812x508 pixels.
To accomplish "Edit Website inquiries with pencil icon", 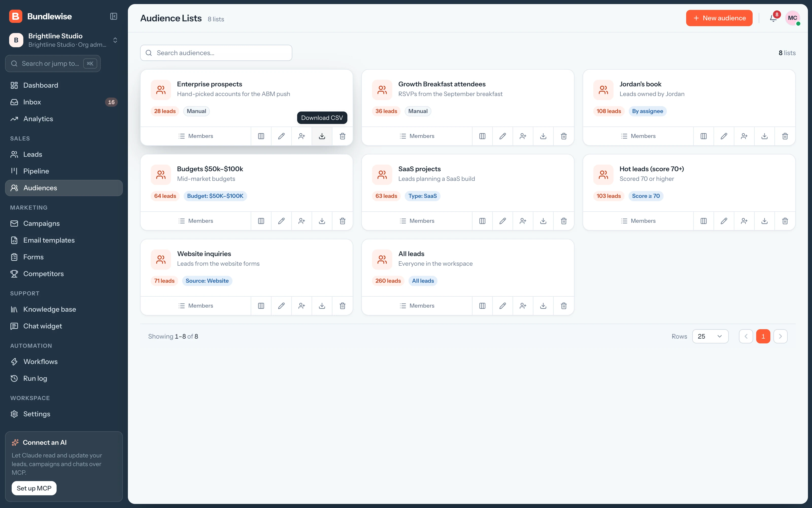I will (281, 306).
